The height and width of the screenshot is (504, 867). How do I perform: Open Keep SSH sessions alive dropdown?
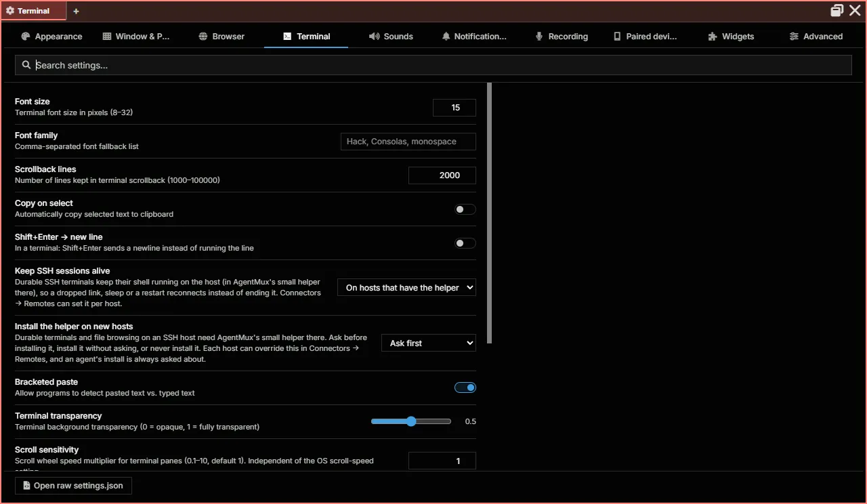click(x=407, y=288)
